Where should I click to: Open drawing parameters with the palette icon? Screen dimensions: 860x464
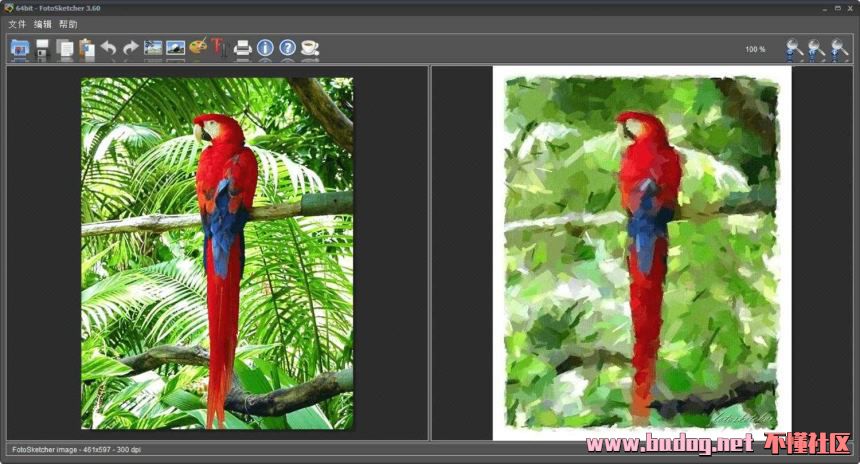pyautogui.click(x=198, y=47)
